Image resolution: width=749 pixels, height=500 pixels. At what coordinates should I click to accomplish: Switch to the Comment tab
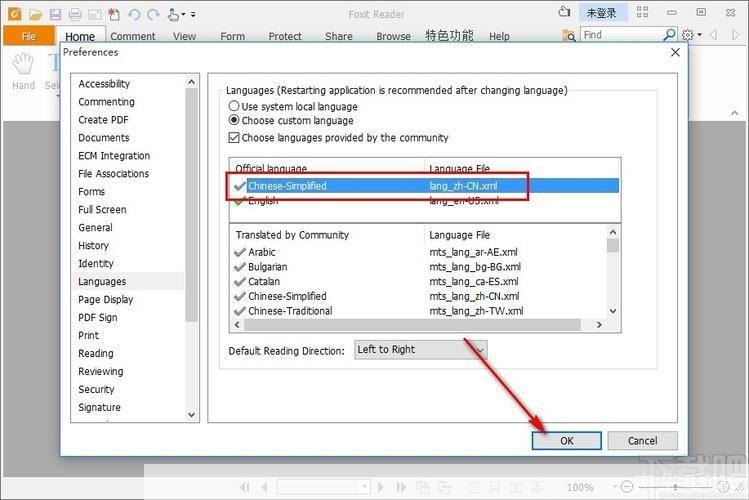point(133,36)
